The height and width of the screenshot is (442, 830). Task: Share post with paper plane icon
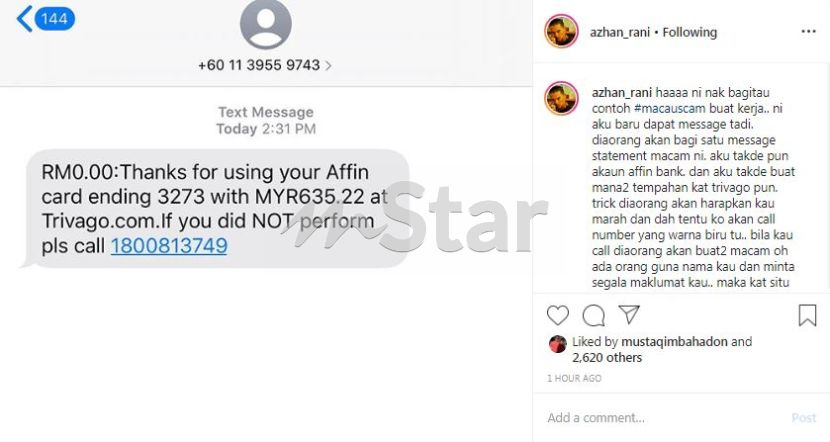[629, 314]
